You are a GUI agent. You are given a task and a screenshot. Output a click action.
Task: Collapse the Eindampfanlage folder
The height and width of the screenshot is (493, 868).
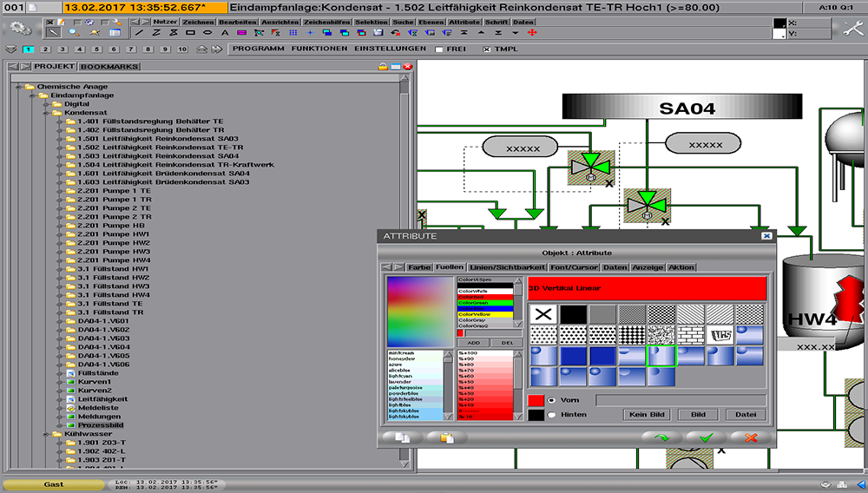[x=32, y=95]
